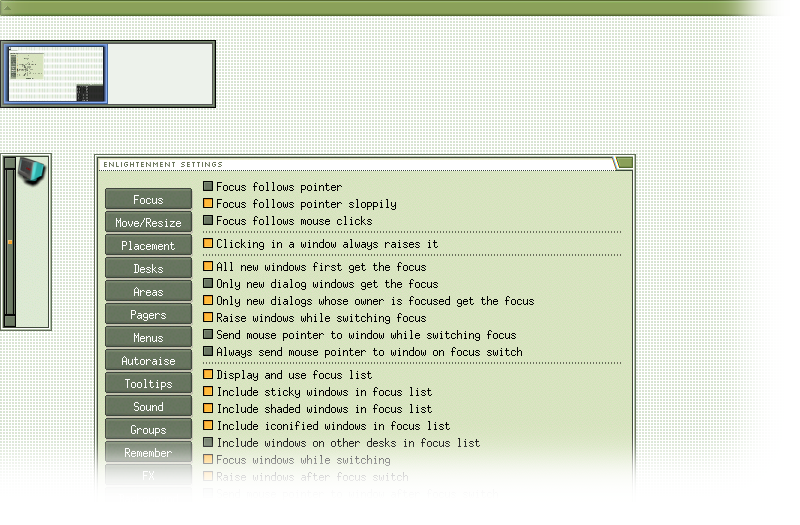The height and width of the screenshot is (525, 800).
Task: Select the Autoraise settings section
Action: coord(148,360)
